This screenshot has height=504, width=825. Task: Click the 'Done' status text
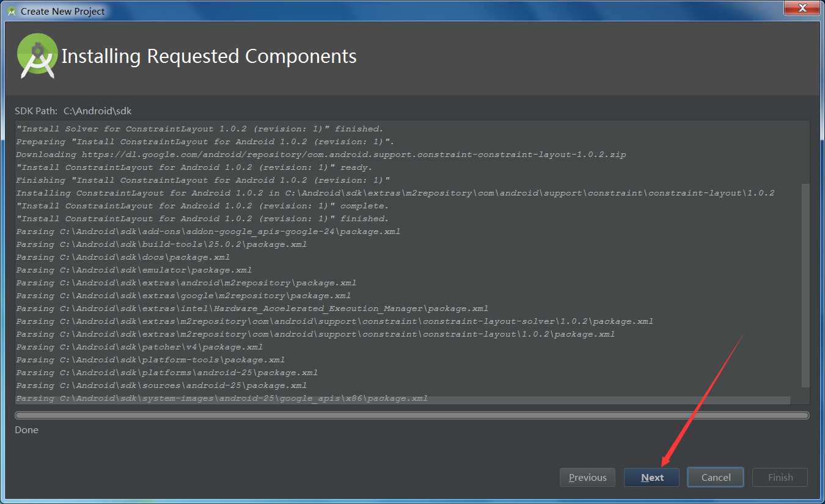click(x=27, y=429)
